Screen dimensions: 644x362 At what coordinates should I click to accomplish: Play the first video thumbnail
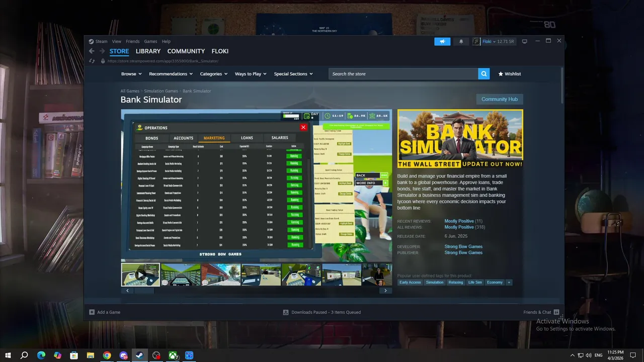[140, 275]
